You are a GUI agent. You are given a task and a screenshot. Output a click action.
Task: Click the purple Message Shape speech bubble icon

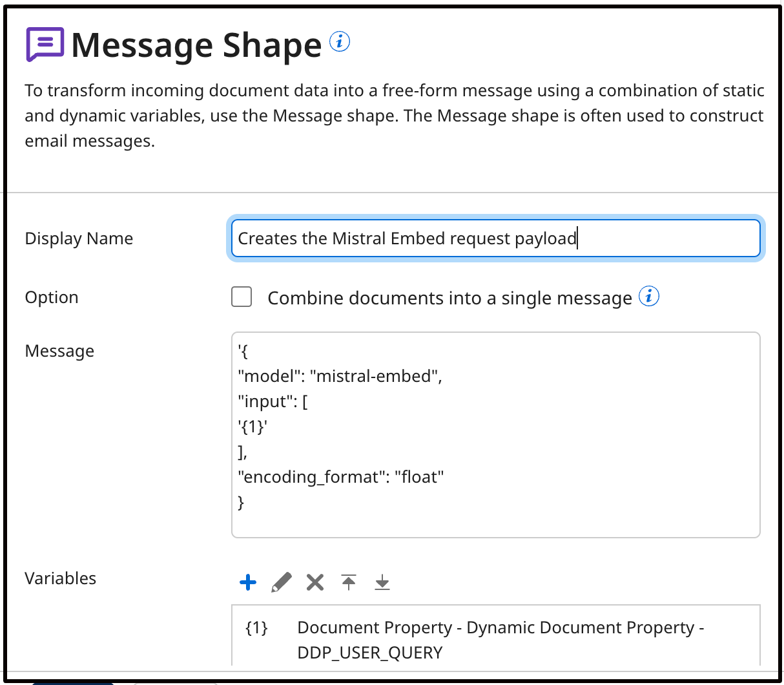(43, 45)
